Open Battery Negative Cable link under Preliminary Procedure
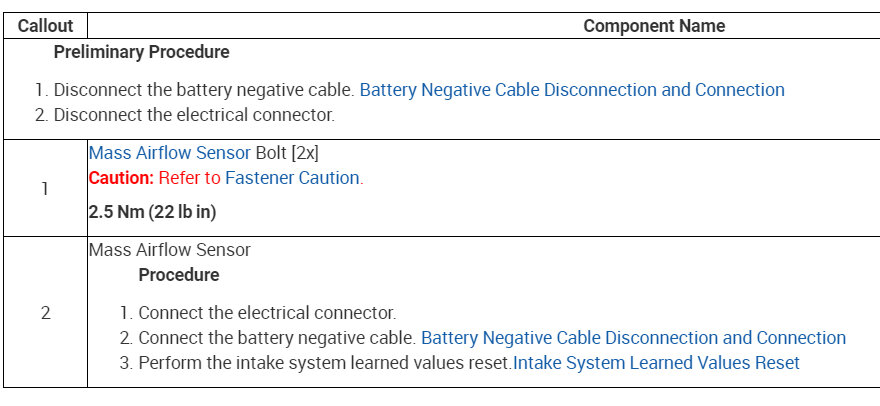Image resolution: width=880 pixels, height=406 pixels. (571, 90)
